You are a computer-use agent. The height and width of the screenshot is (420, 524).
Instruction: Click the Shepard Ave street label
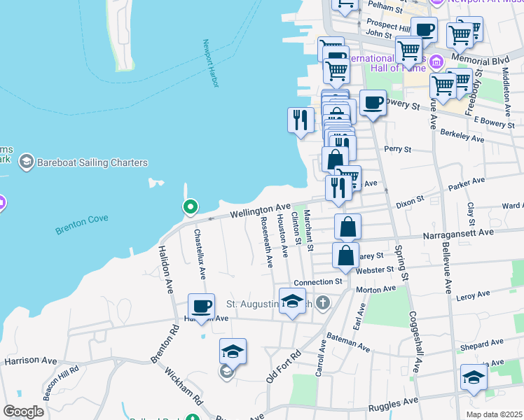click(482, 344)
